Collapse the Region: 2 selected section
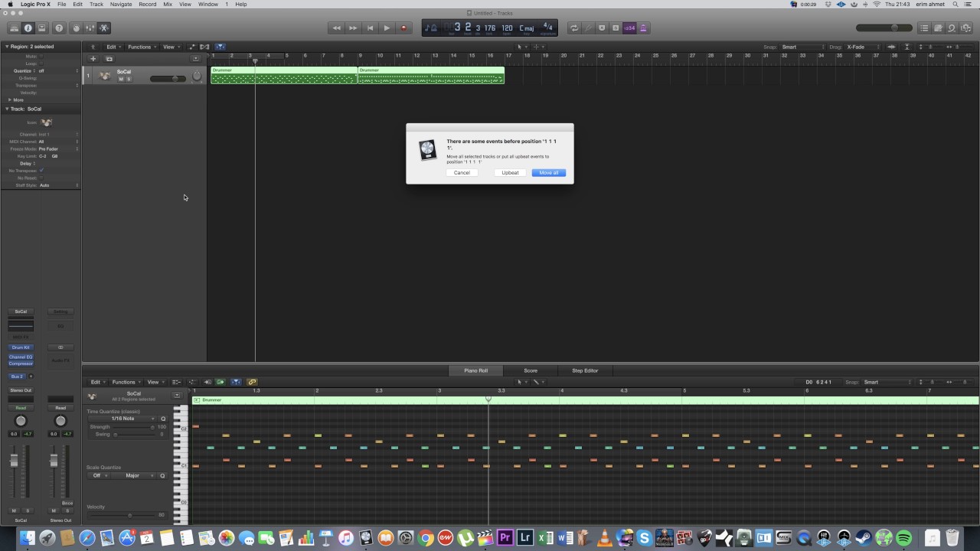Image resolution: width=980 pixels, height=551 pixels. (6, 47)
